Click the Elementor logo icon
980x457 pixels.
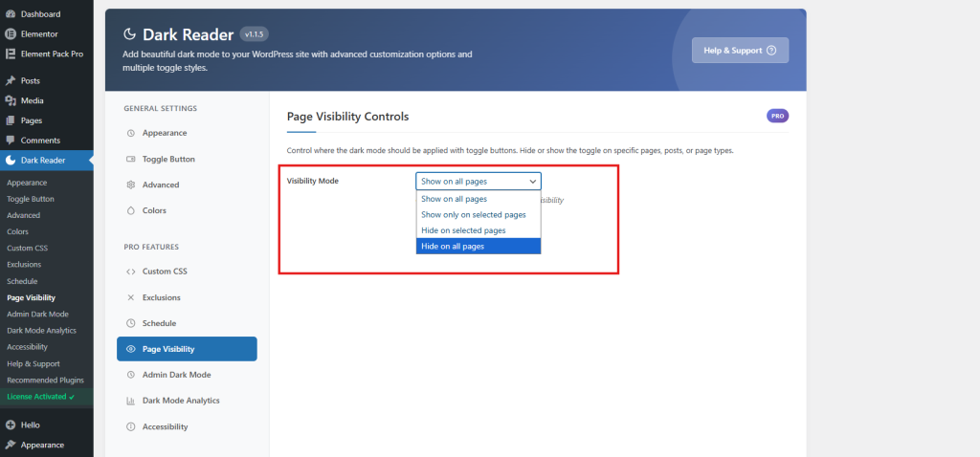tap(10, 33)
